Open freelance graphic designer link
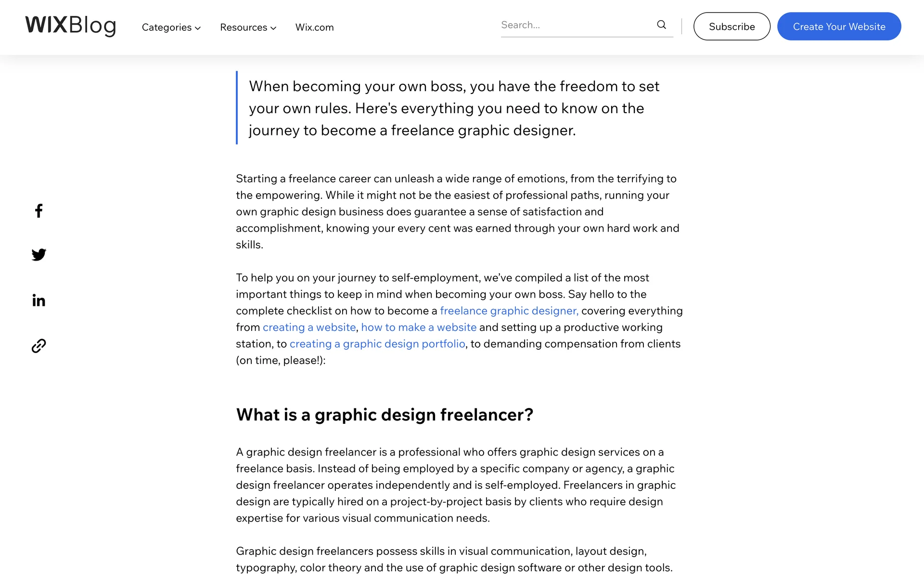 [x=509, y=311]
